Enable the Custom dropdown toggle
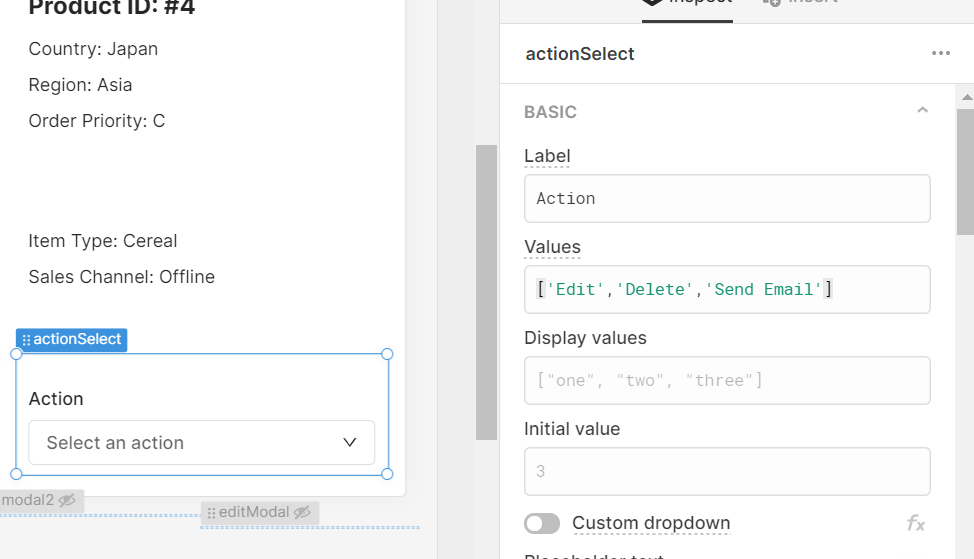 pyautogui.click(x=542, y=524)
